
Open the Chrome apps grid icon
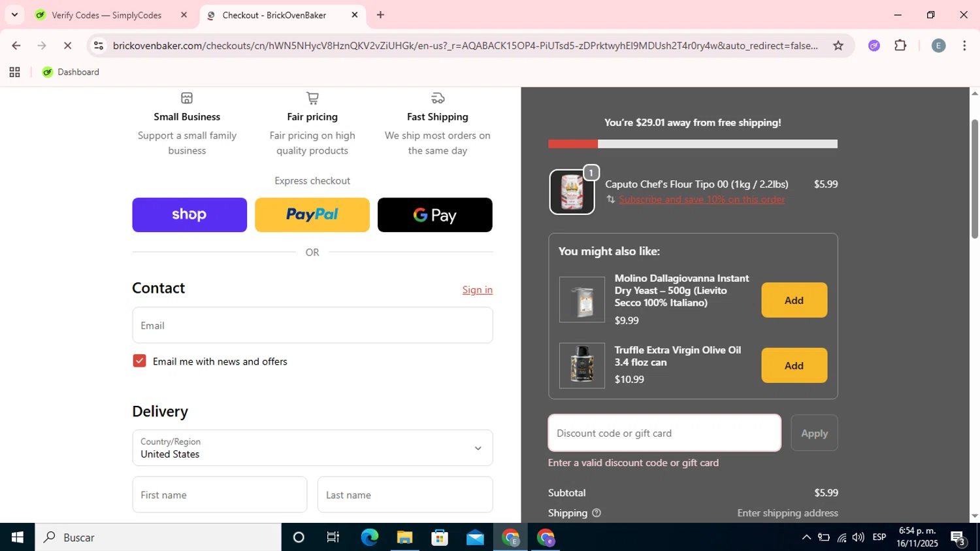coord(14,72)
